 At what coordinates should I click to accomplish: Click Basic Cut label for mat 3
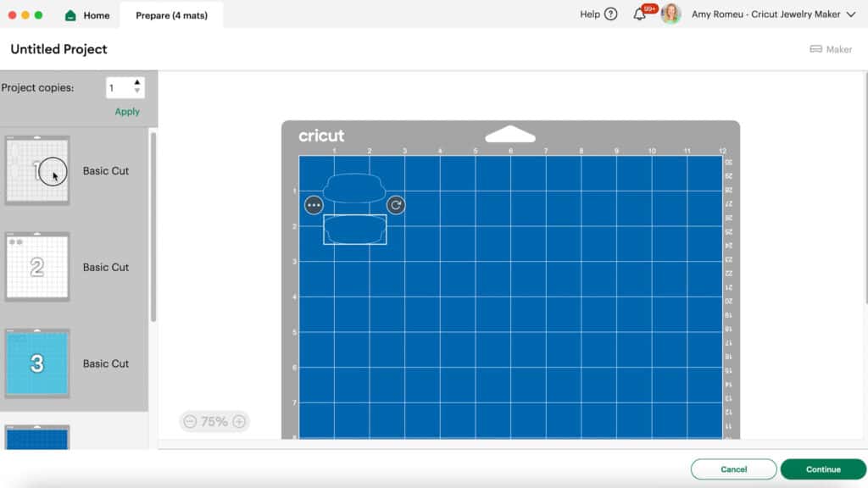click(x=106, y=363)
